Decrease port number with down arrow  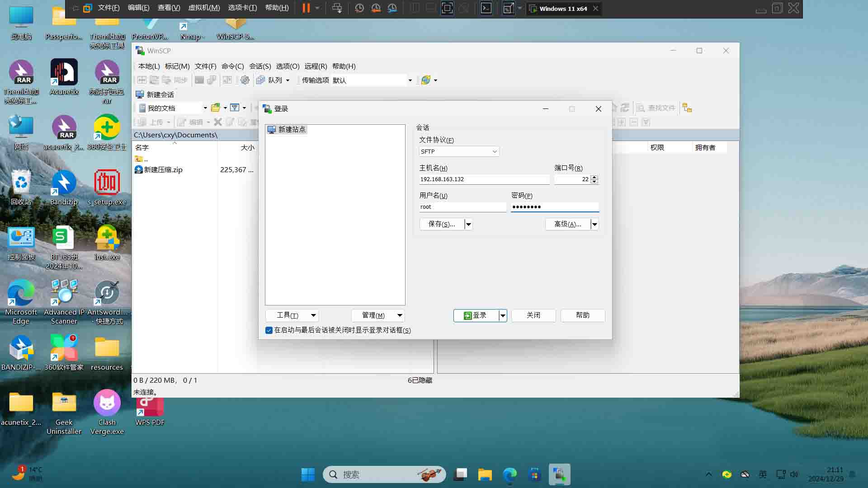(594, 182)
